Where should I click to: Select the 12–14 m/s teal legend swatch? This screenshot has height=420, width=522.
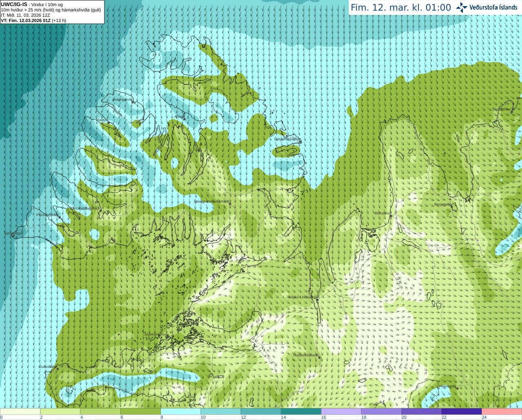click(261, 411)
